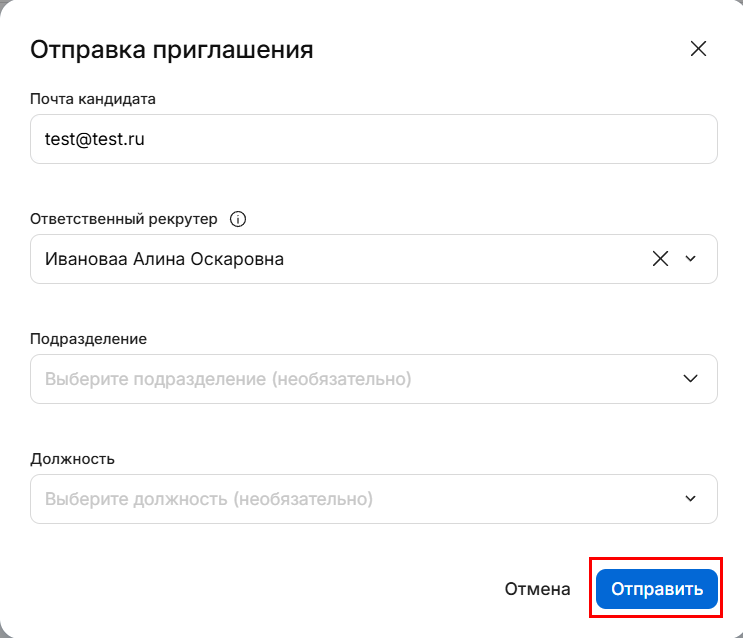Select the Ивановаа Алина Оскаровна recruiter value
This screenshot has height=638, width=743.
pyautogui.click(x=164, y=259)
